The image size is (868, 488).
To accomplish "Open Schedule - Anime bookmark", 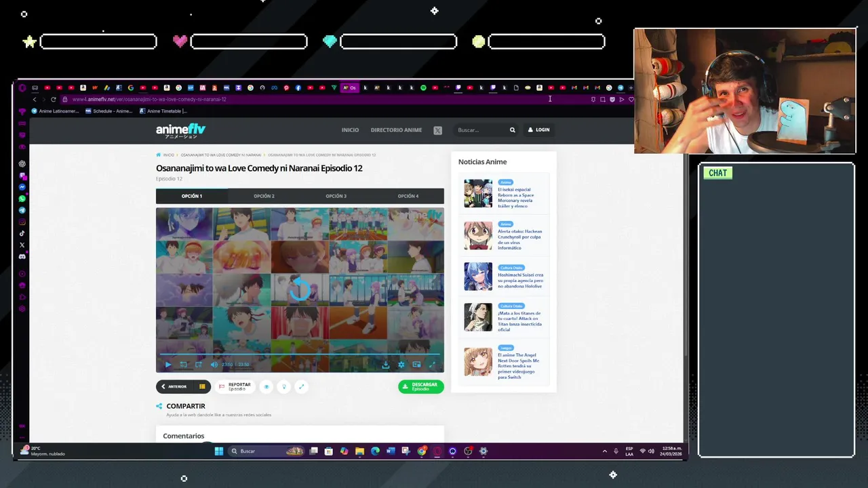I will click(x=108, y=111).
